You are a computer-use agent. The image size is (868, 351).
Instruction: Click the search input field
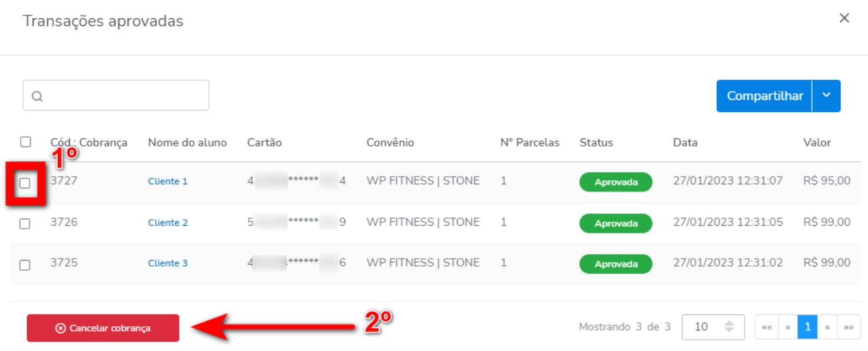124,96
